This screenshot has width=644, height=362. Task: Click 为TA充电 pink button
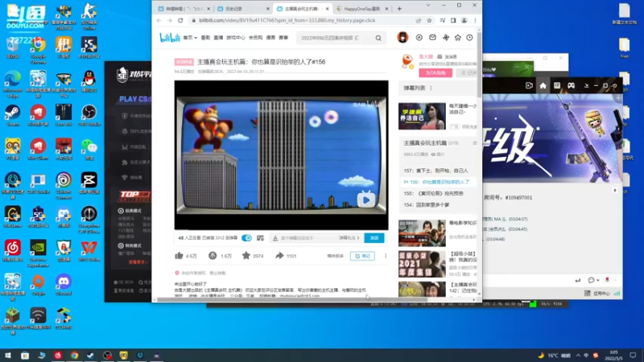point(436,72)
